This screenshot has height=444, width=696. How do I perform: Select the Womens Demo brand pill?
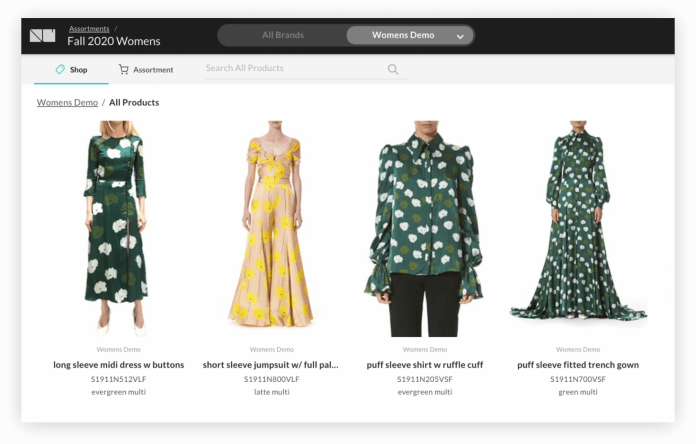click(403, 35)
